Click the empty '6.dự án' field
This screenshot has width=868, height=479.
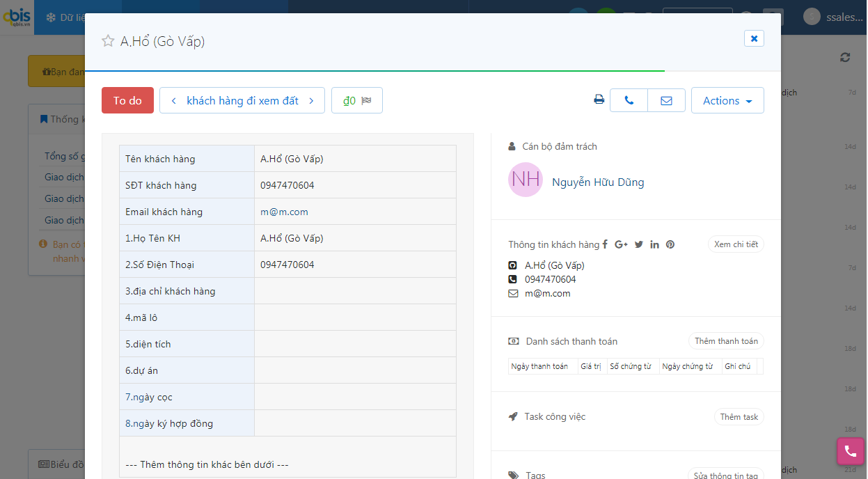click(355, 370)
